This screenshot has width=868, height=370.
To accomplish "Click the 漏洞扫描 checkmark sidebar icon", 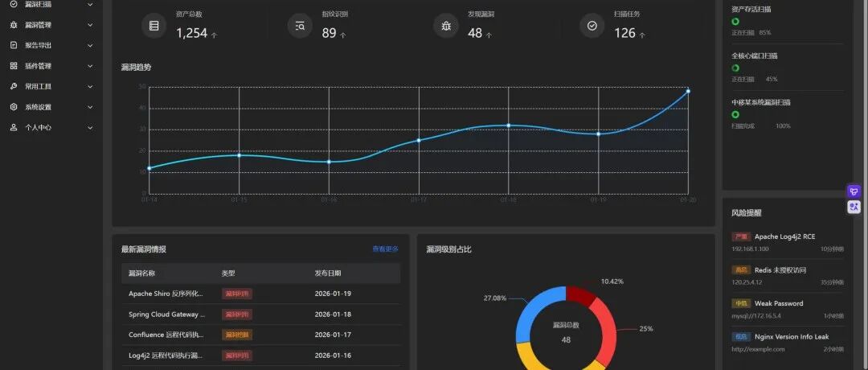I will (x=14, y=5).
